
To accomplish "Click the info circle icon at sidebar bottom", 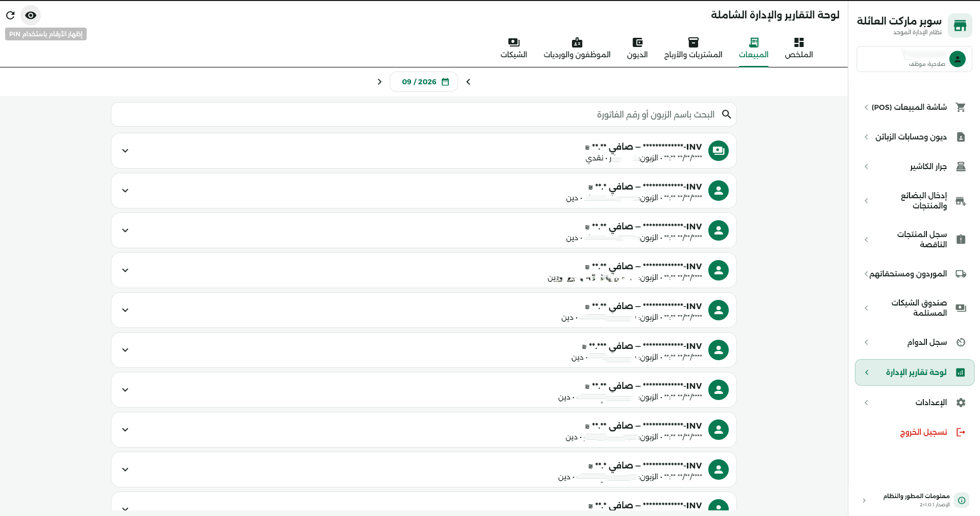I will coord(962,500).
